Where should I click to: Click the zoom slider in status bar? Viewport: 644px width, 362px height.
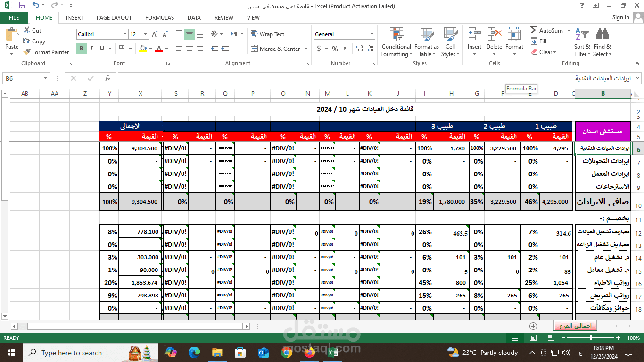591,338
